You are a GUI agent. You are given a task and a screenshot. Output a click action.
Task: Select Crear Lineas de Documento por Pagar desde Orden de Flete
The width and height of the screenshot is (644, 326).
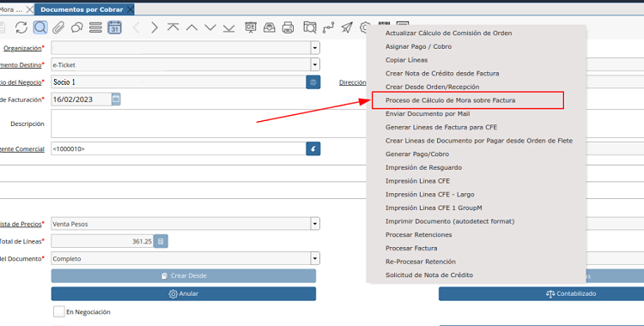pos(479,141)
